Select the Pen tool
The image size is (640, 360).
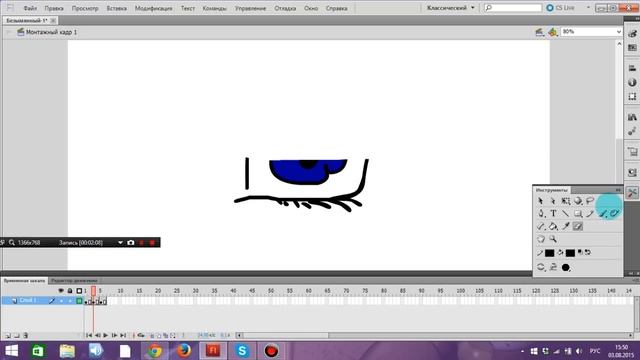[x=541, y=213]
